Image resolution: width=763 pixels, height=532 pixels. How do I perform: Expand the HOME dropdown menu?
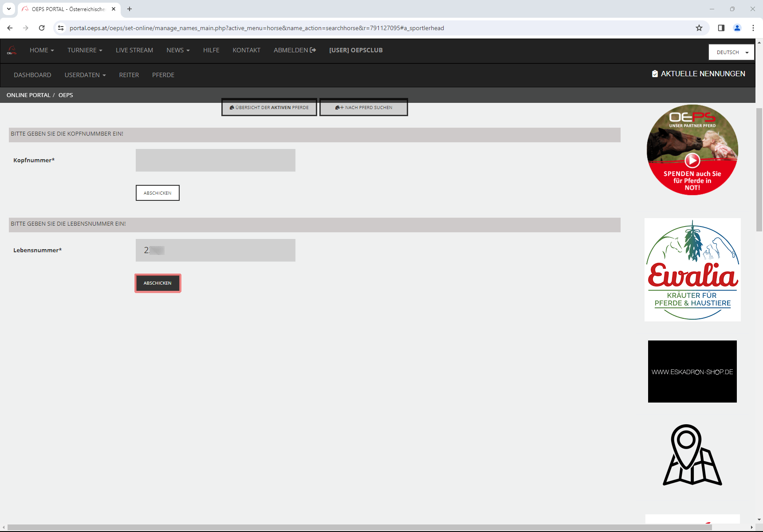click(x=42, y=50)
